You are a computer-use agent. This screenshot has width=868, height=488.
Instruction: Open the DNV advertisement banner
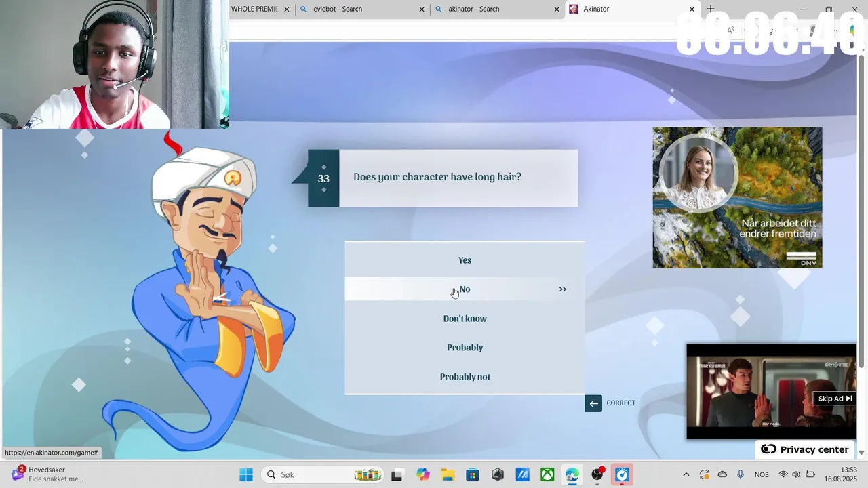(x=737, y=197)
